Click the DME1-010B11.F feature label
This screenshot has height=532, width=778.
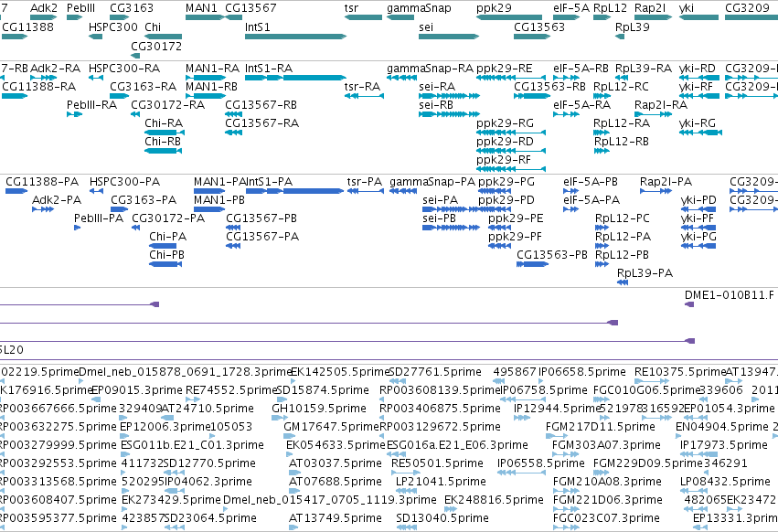coord(729,295)
